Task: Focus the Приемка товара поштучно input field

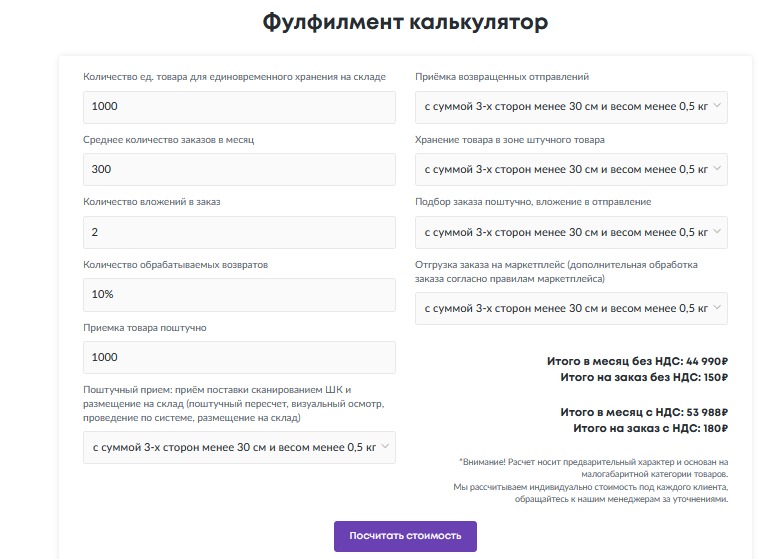Action: [x=239, y=357]
